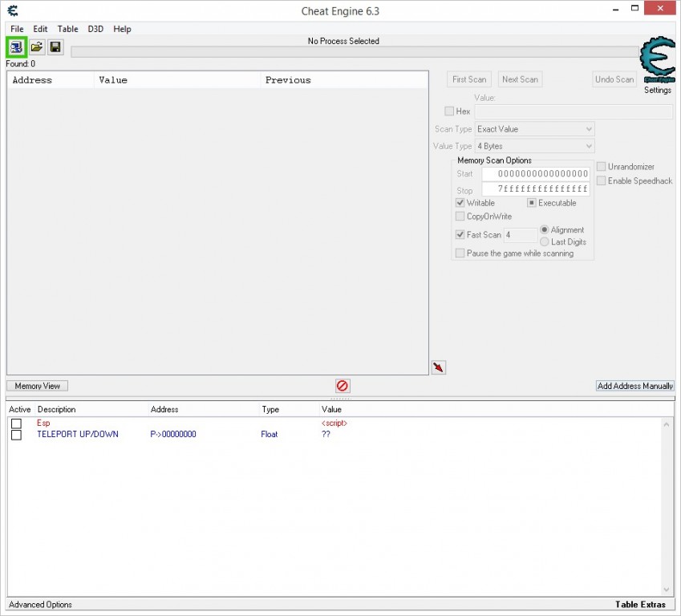681x616 pixels.
Task: Select the Last Digits radio button
Action: pyautogui.click(x=544, y=241)
